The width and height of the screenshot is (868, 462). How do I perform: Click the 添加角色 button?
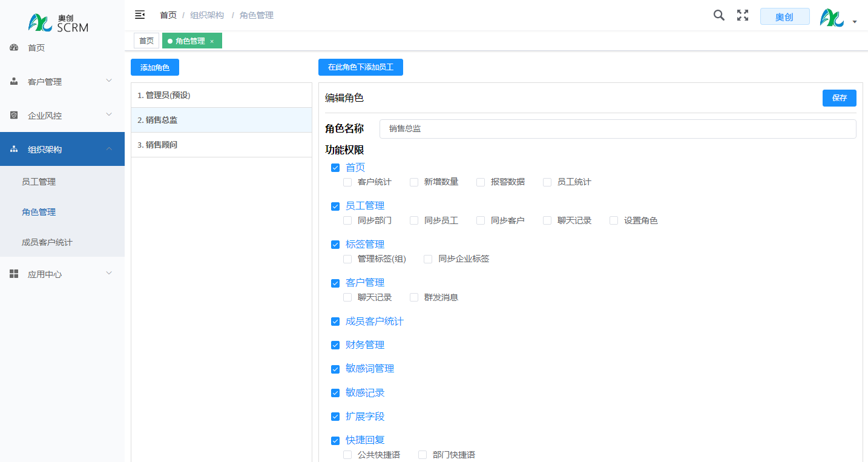pyautogui.click(x=155, y=67)
